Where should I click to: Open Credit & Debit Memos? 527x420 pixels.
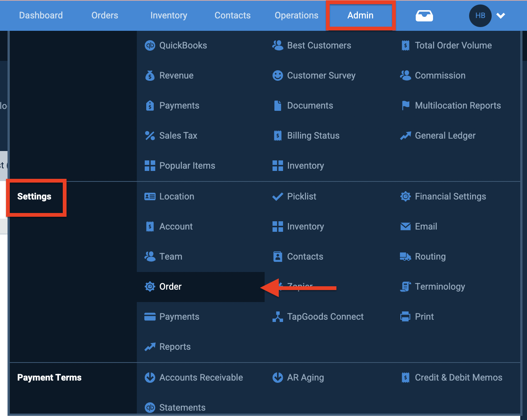tap(459, 378)
